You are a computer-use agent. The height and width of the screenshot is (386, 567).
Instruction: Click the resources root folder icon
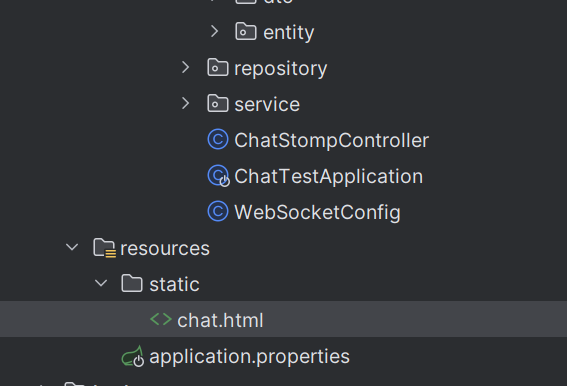pos(105,248)
